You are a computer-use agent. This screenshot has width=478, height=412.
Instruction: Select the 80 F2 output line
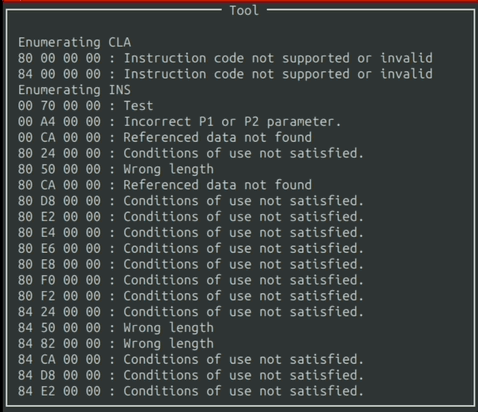pyautogui.click(x=191, y=296)
